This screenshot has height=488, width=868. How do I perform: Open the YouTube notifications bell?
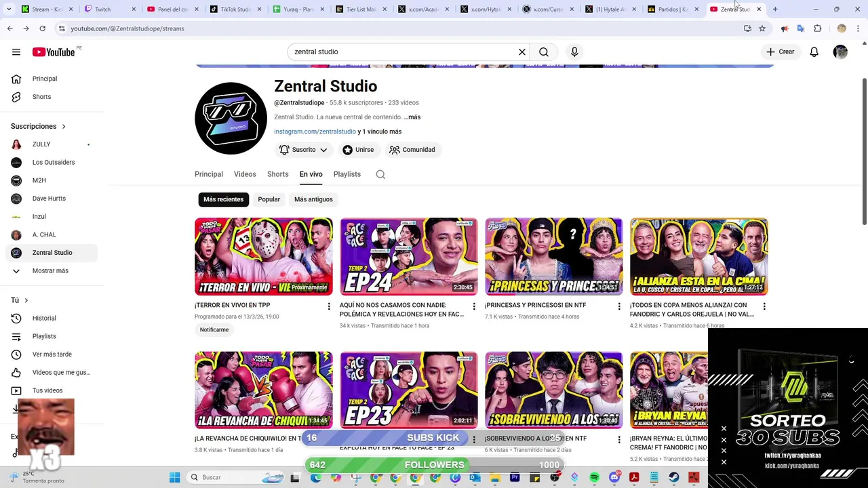pos(814,52)
